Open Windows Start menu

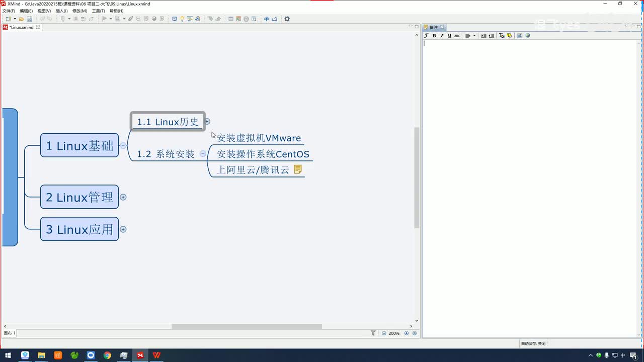(8, 355)
